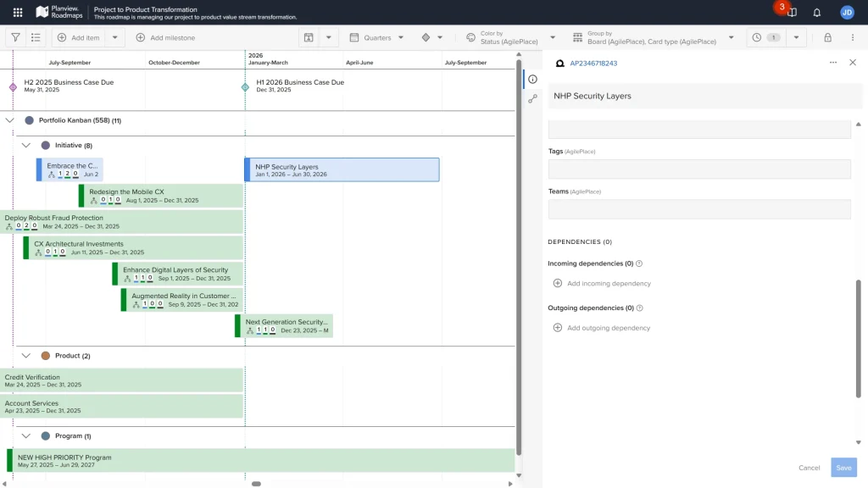Image resolution: width=868 pixels, height=488 pixels.
Task: Click Add outgoing dependency
Action: [x=602, y=328]
